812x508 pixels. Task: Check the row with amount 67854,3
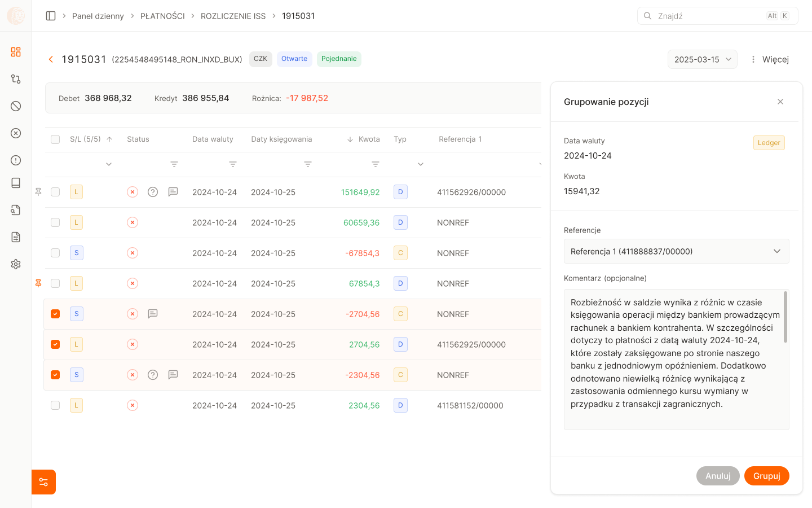55,283
